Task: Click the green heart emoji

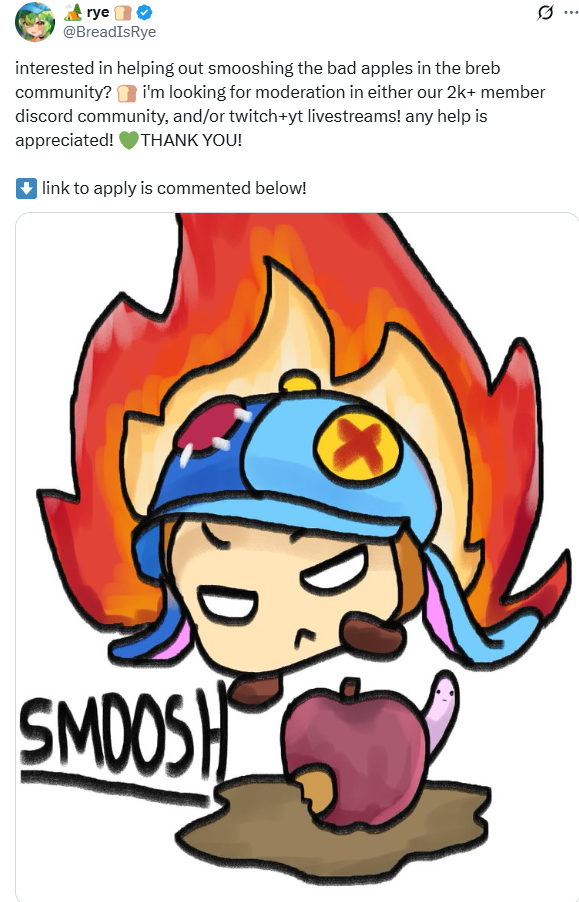Action: pos(129,140)
